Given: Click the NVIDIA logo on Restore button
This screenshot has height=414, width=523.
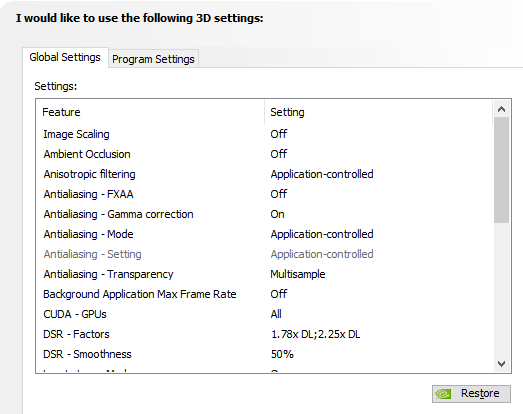Looking at the screenshot, I should (x=443, y=394).
